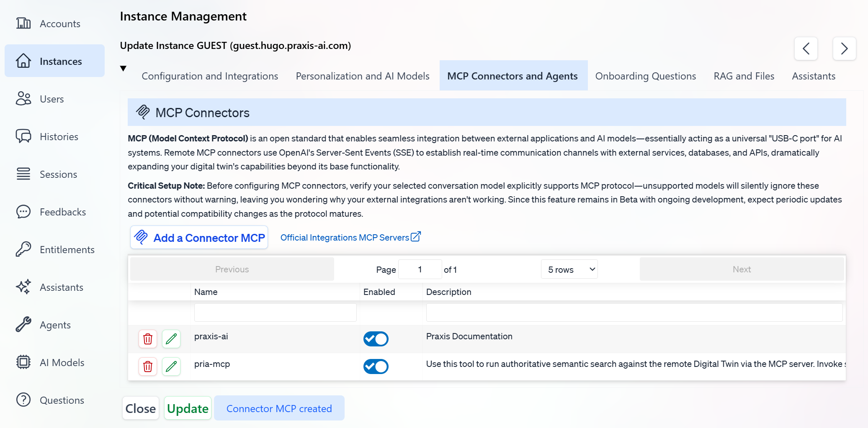The image size is (868, 428).
Task: Open Entitlements key icon in sidebar
Action: pyautogui.click(x=23, y=250)
